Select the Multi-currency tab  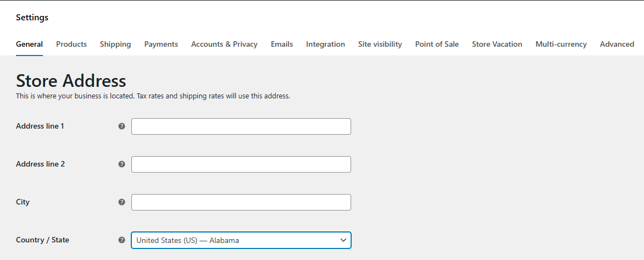pos(561,44)
